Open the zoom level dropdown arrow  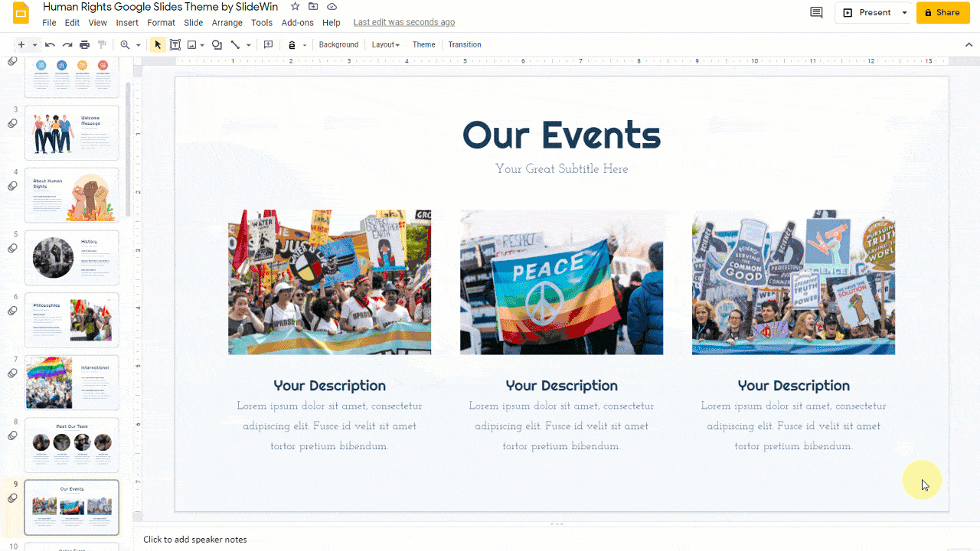139,45
